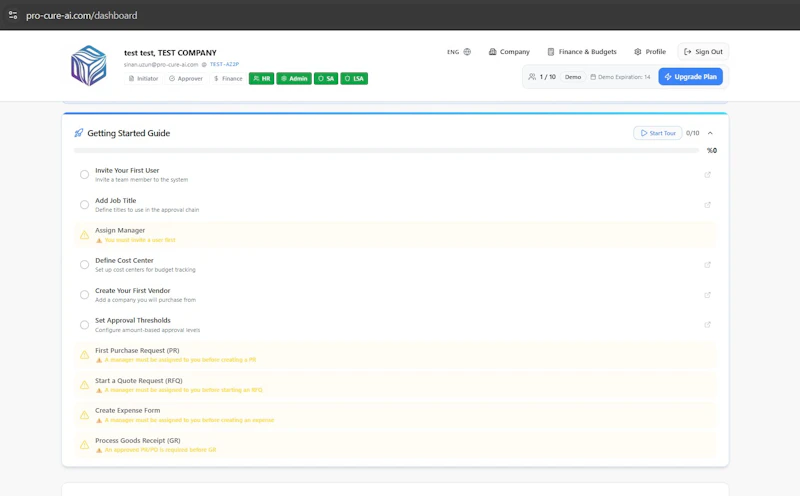The image size is (800, 496).
Task: Mark Invite Your First User complete
Action: tap(84, 175)
